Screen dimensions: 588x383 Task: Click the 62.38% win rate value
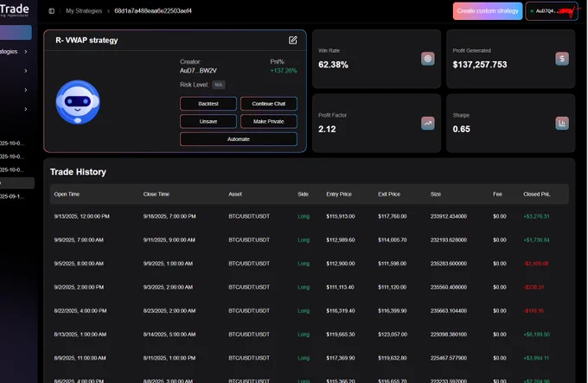click(334, 65)
